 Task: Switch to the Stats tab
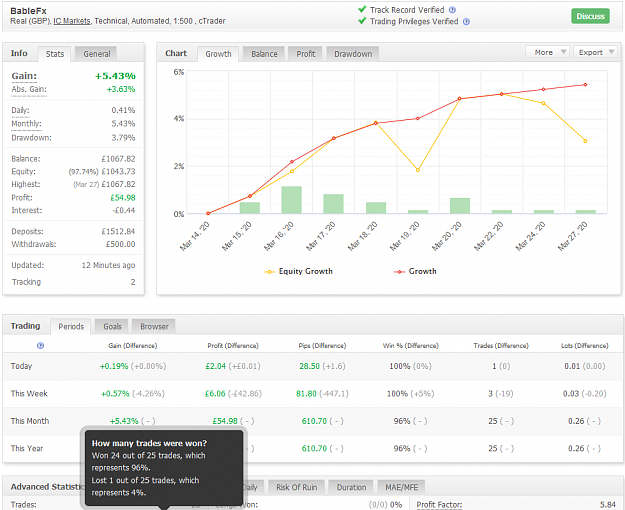55,54
